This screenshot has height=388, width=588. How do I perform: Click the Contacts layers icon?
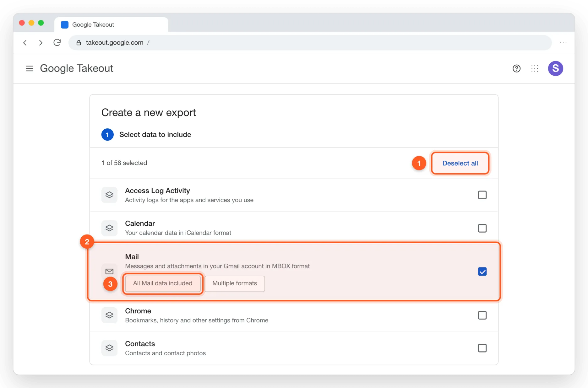(x=109, y=348)
